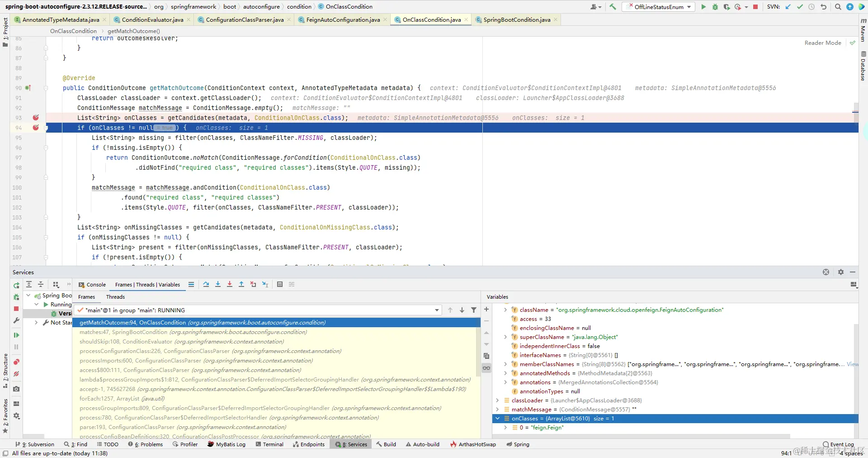Click Show Execution Point icon
Screen dimensions: 868x458
(191, 284)
